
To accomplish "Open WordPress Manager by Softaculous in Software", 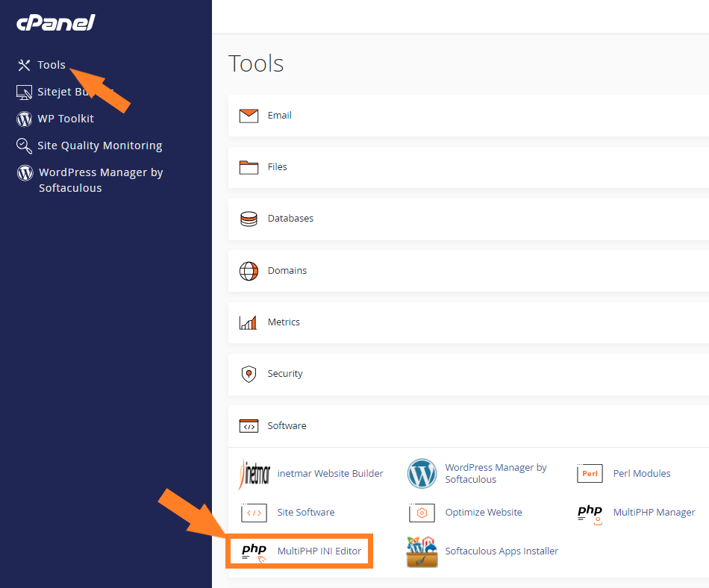I will pyautogui.click(x=496, y=473).
